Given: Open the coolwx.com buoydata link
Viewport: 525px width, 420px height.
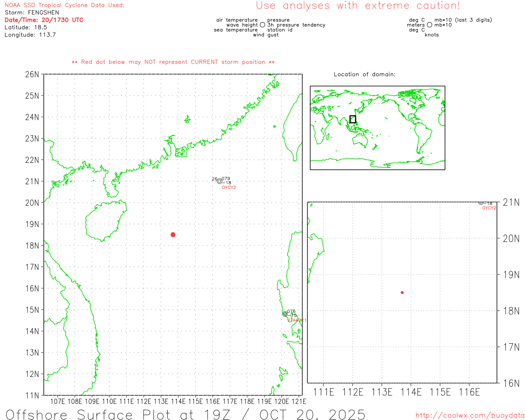Looking at the screenshot, I should (470, 415).
